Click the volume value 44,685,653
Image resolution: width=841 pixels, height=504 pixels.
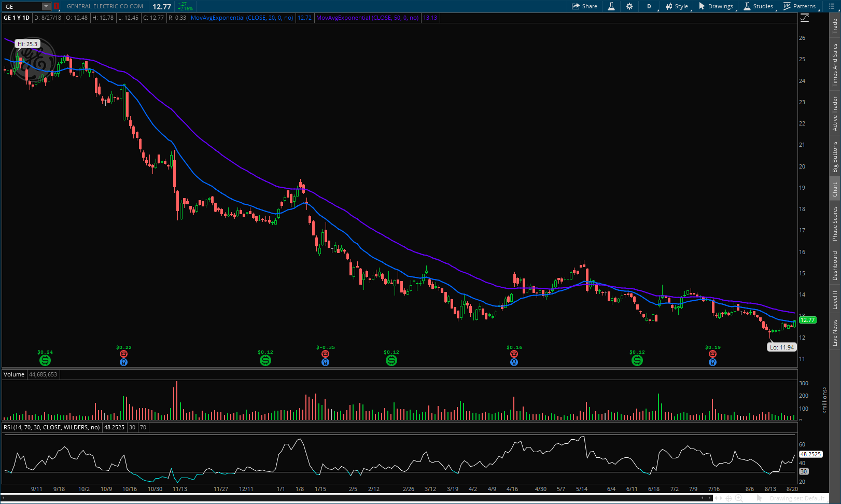(x=43, y=374)
